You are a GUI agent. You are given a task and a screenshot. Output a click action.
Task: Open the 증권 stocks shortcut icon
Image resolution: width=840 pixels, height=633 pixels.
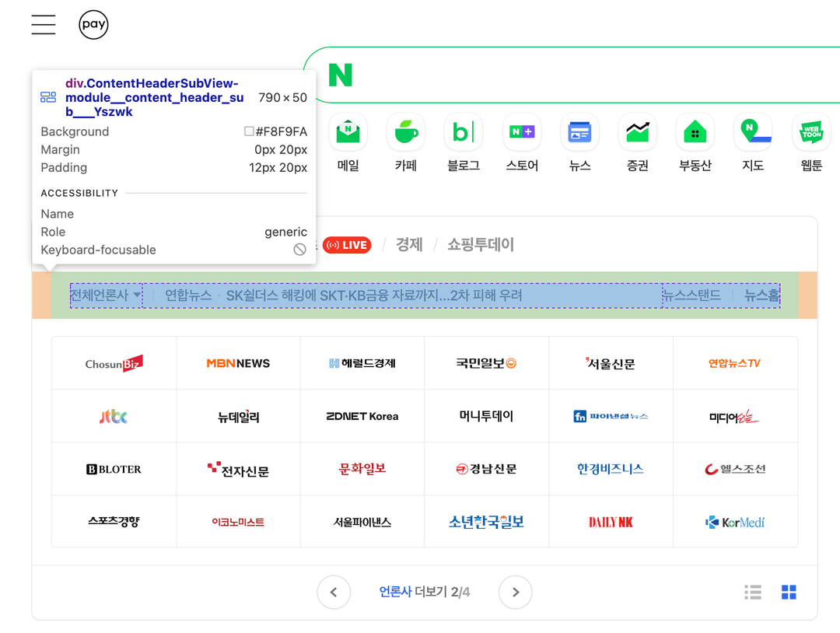638,132
